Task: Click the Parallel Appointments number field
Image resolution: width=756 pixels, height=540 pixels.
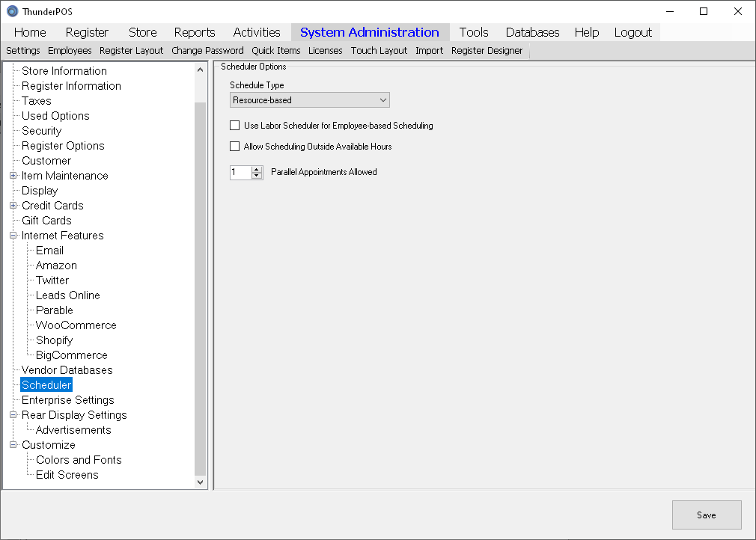Action: pos(240,172)
